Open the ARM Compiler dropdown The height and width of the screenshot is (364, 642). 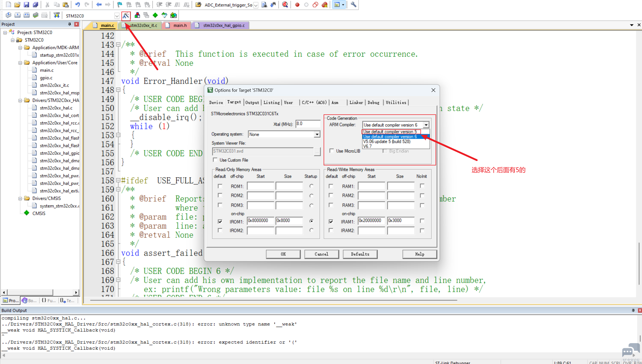[x=426, y=125]
